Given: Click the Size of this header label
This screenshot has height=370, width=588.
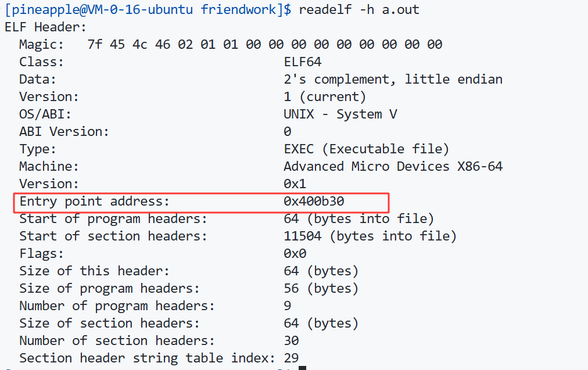Looking at the screenshot, I should pos(95,271).
